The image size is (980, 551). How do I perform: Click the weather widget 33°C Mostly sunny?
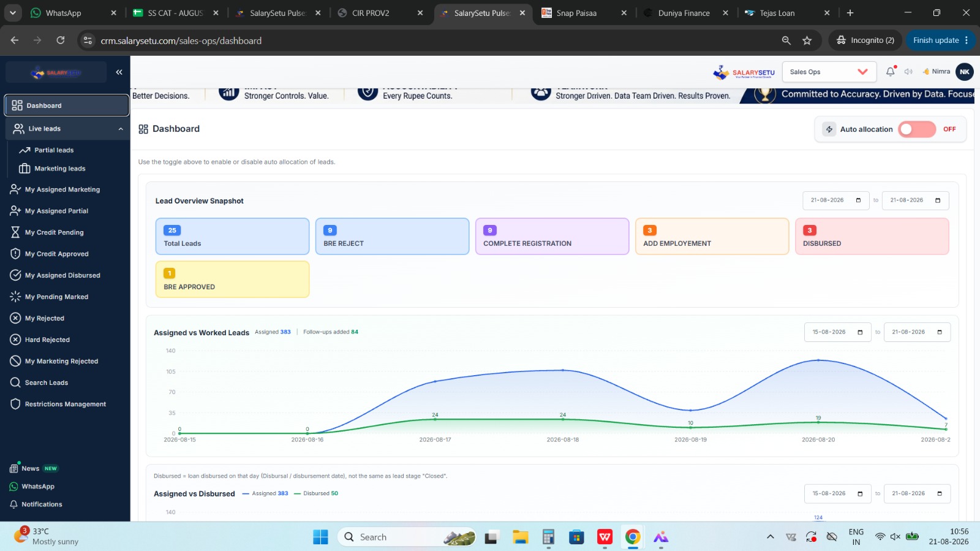[x=48, y=536]
